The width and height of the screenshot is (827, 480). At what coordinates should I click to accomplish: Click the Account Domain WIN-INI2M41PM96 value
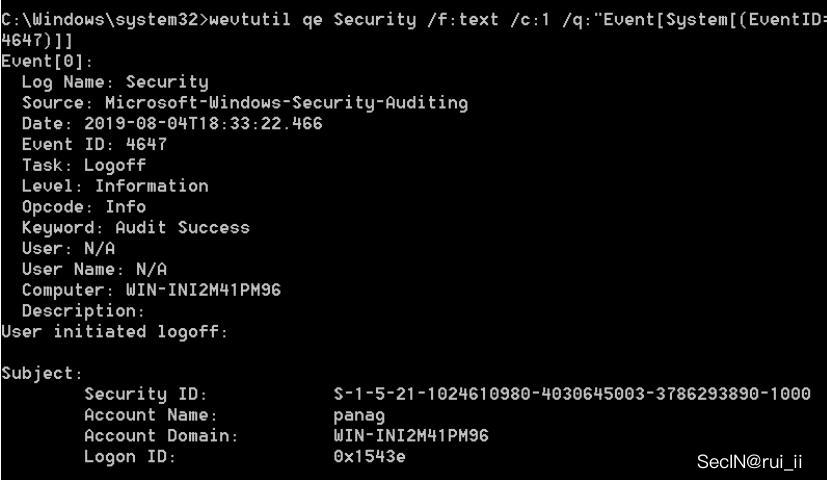point(411,435)
